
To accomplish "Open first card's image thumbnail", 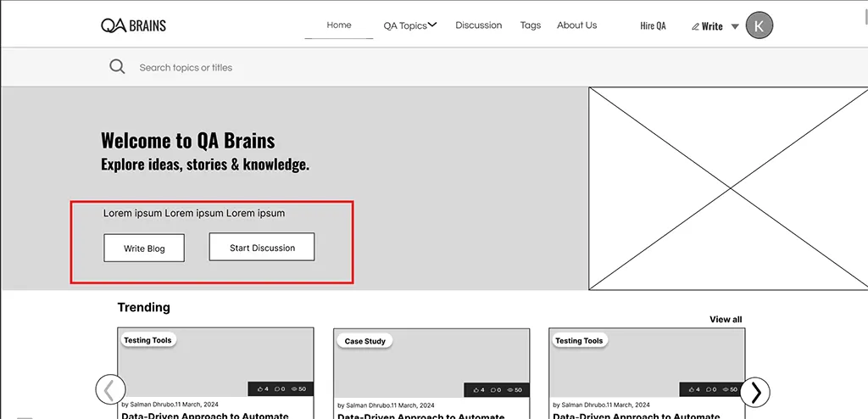I will (x=215, y=362).
